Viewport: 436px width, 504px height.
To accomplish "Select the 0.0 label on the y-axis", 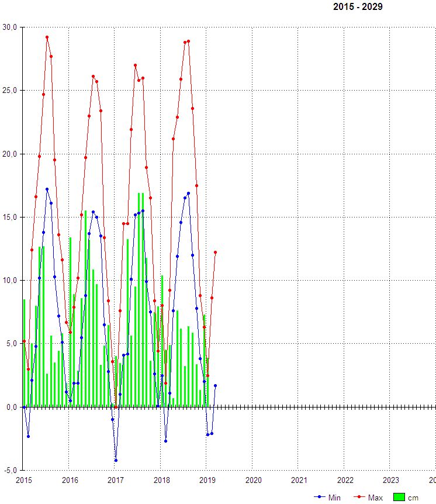I will 12,407.
